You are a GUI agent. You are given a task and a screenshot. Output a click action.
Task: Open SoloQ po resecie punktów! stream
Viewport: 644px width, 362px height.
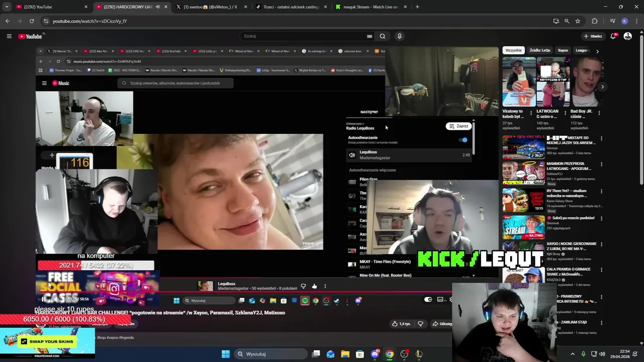571,218
